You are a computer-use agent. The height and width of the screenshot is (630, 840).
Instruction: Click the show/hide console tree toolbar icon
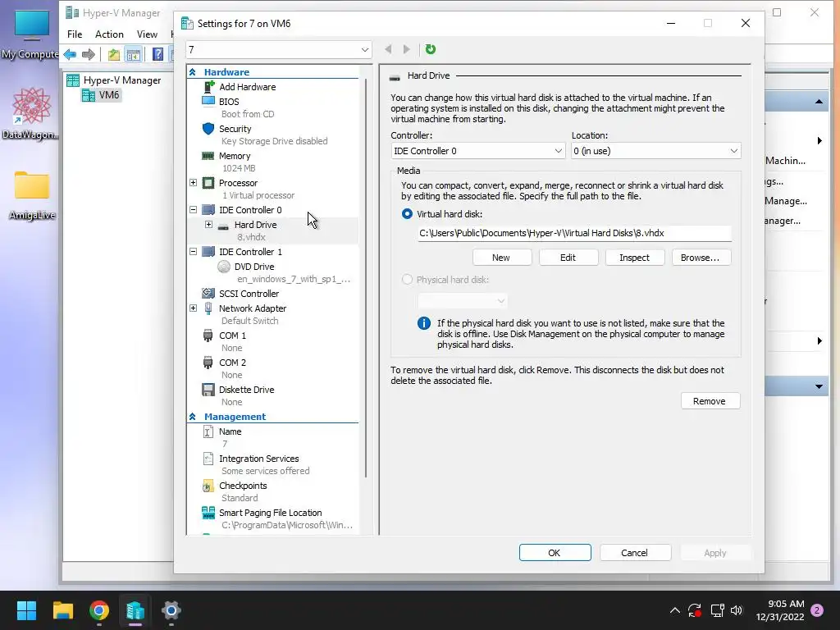tap(134, 54)
